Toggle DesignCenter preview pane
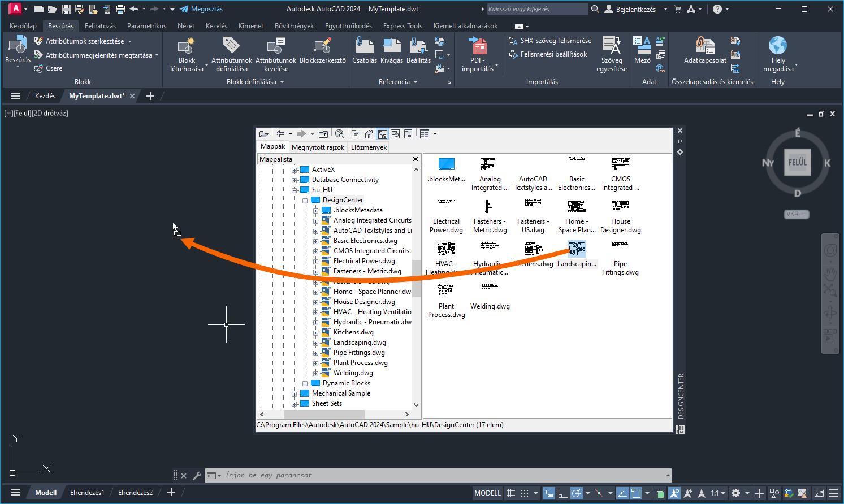Viewport: 844px width, 504px height. (395, 134)
